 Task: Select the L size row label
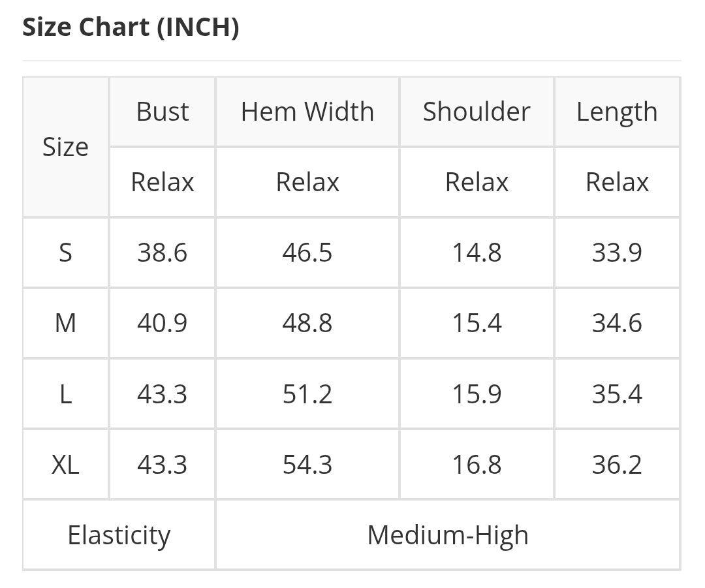65,394
